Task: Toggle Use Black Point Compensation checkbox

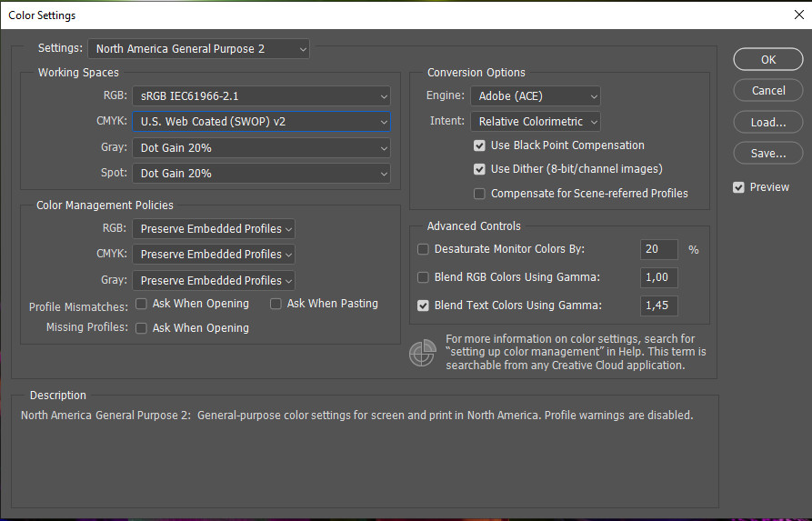Action: pyautogui.click(x=479, y=145)
